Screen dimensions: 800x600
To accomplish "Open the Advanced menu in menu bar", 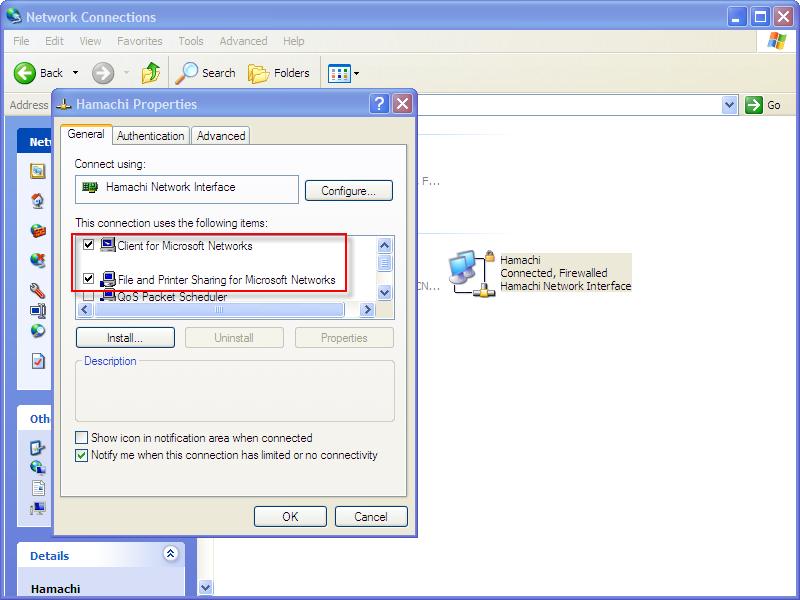I will pos(243,41).
